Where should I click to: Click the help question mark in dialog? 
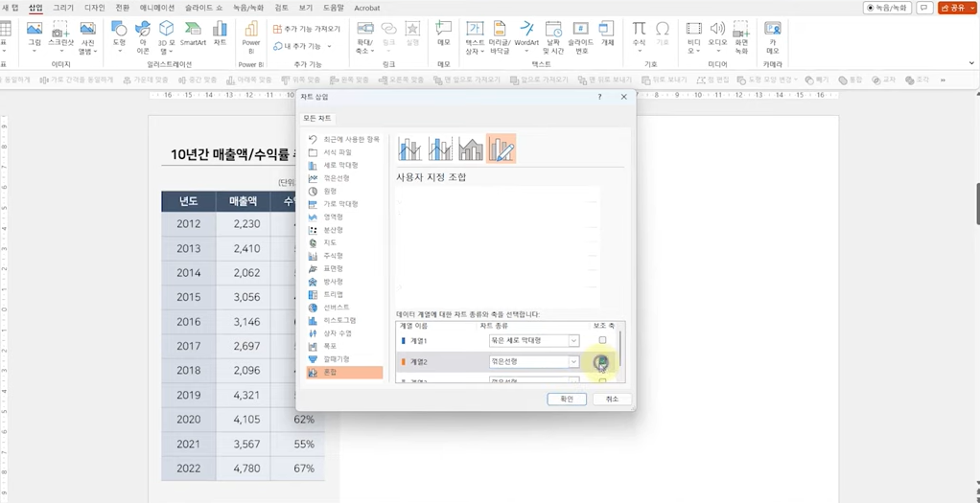tap(599, 97)
